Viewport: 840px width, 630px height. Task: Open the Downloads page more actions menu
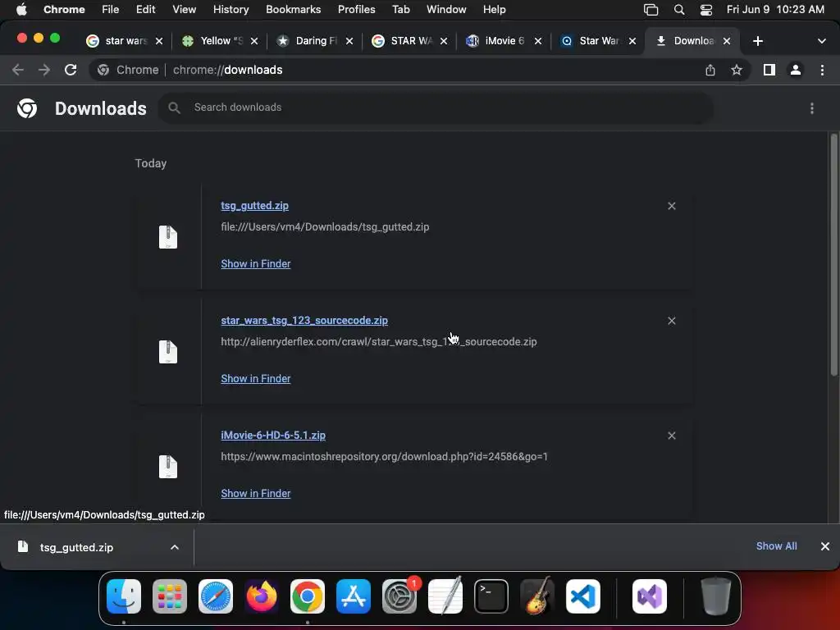pyautogui.click(x=812, y=108)
